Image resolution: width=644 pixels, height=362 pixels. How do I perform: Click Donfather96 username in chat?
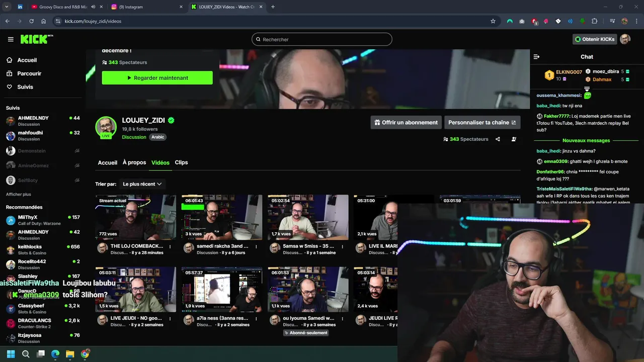[x=550, y=172]
